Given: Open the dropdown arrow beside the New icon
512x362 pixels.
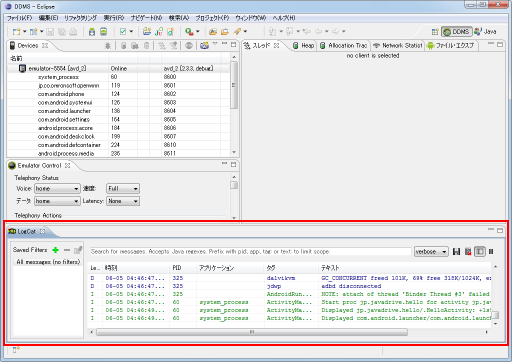Looking at the screenshot, I should (25, 32).
